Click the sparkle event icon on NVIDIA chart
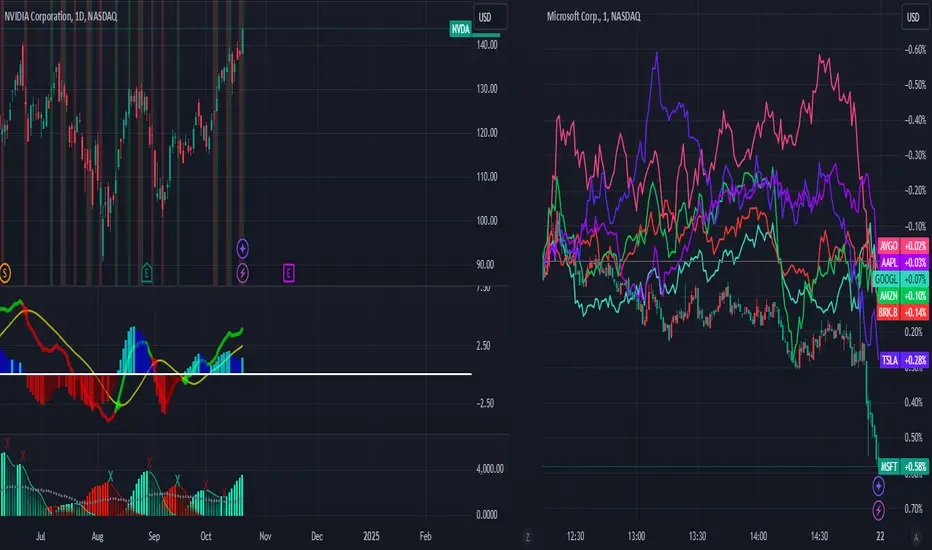 (243, 247)
